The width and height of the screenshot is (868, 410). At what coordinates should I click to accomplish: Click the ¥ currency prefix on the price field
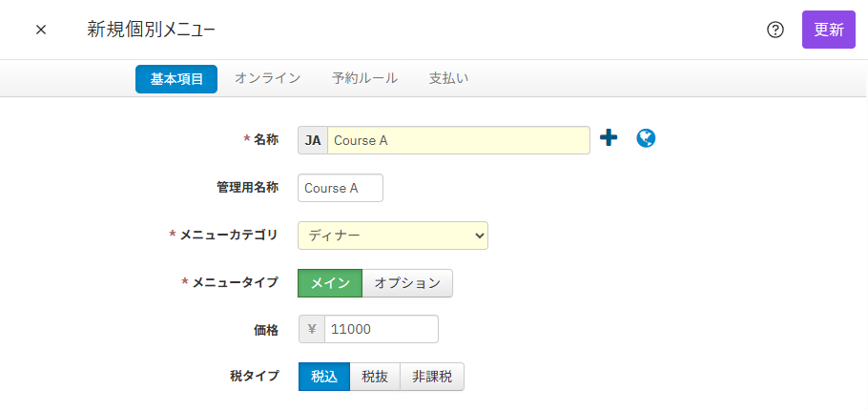(x=312, y=329)
